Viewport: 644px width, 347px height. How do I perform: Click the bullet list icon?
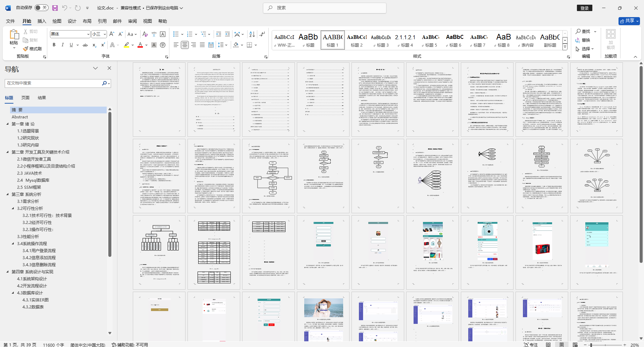(x=176, y=34)
